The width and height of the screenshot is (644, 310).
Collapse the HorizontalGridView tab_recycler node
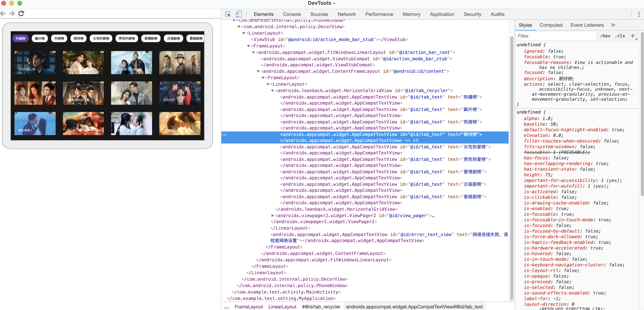272,91
